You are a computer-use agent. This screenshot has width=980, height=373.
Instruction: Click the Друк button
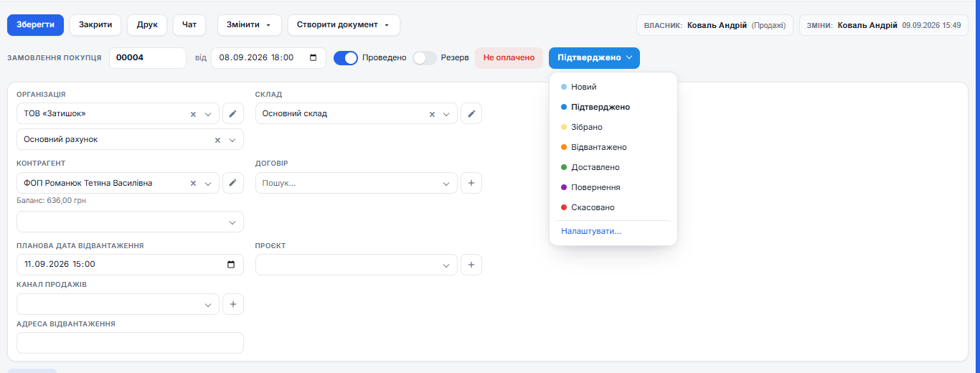(x=147, y=25)
